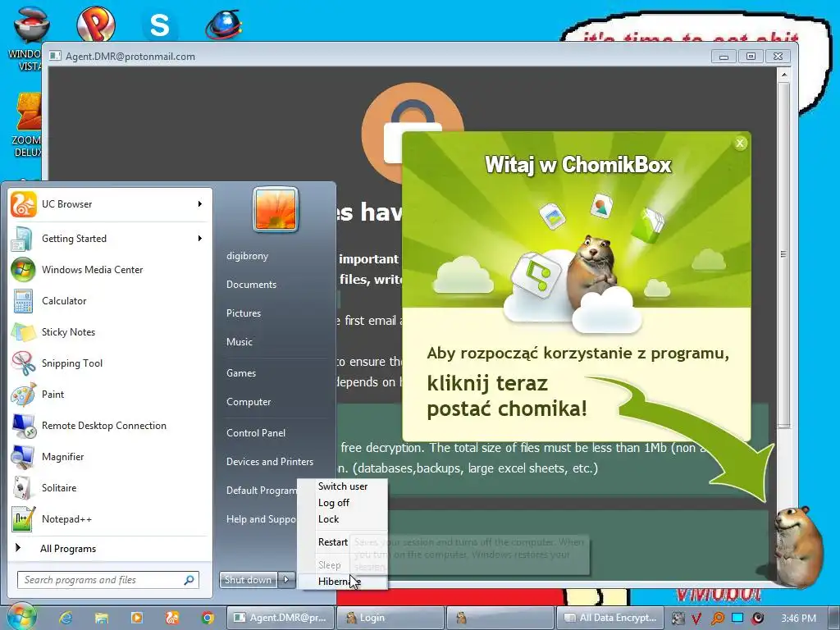Click the scroll up arrow in Agent.DMR window
The width and height of the screenshot is (840, 630).
pos(784,75)
